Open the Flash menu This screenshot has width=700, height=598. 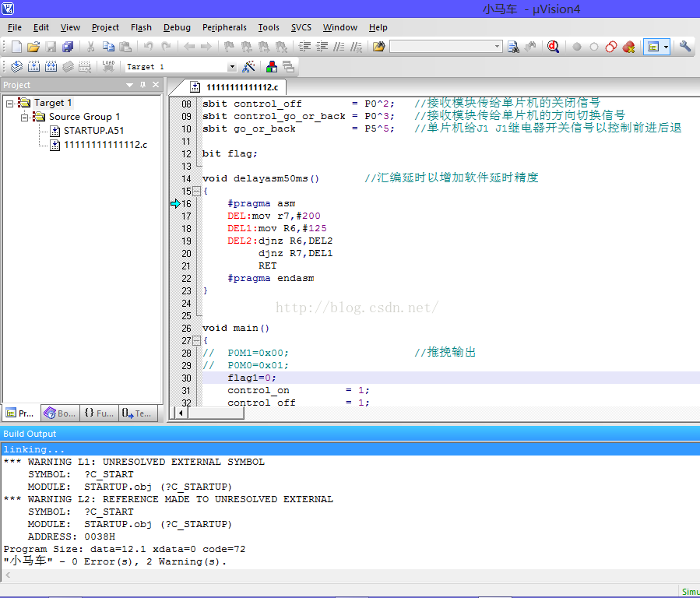pos(141,27)
